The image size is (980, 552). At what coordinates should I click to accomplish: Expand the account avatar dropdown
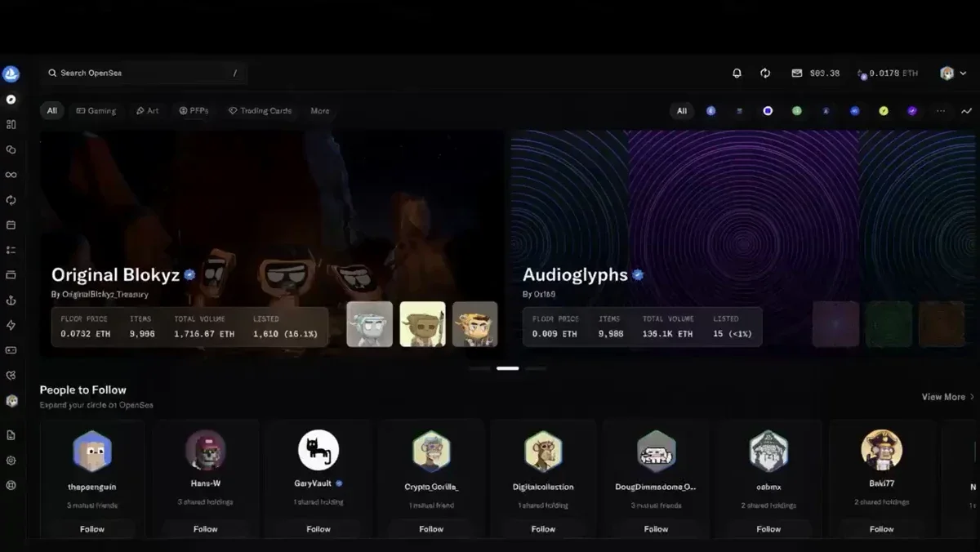[953, 73]
